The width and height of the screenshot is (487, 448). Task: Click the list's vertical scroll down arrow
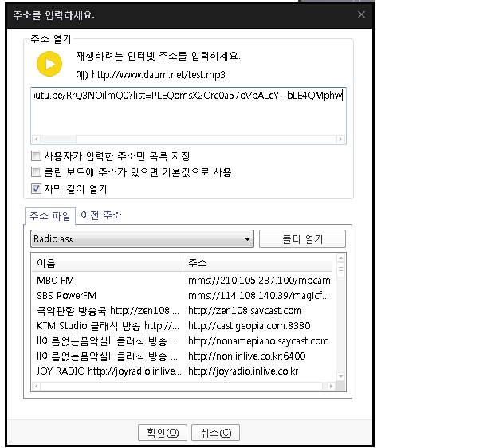tap(340, 376)
